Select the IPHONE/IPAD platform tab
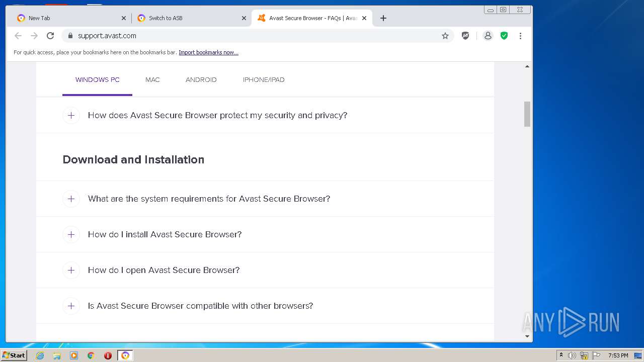Image resolution: width=644 pixels, height=362 pixels. click(264, 79)
